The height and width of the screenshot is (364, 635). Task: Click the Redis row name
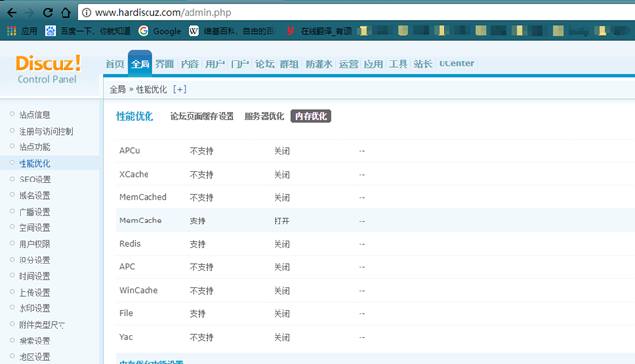pos(130,244)
